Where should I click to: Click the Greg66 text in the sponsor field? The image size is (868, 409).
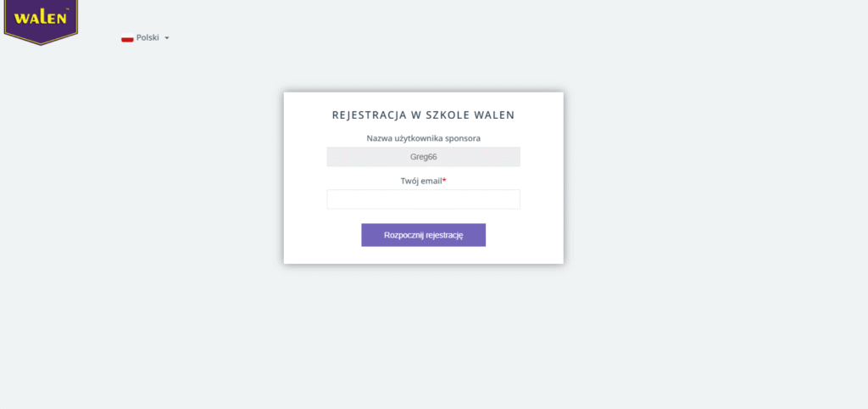(x=423, y=157)
